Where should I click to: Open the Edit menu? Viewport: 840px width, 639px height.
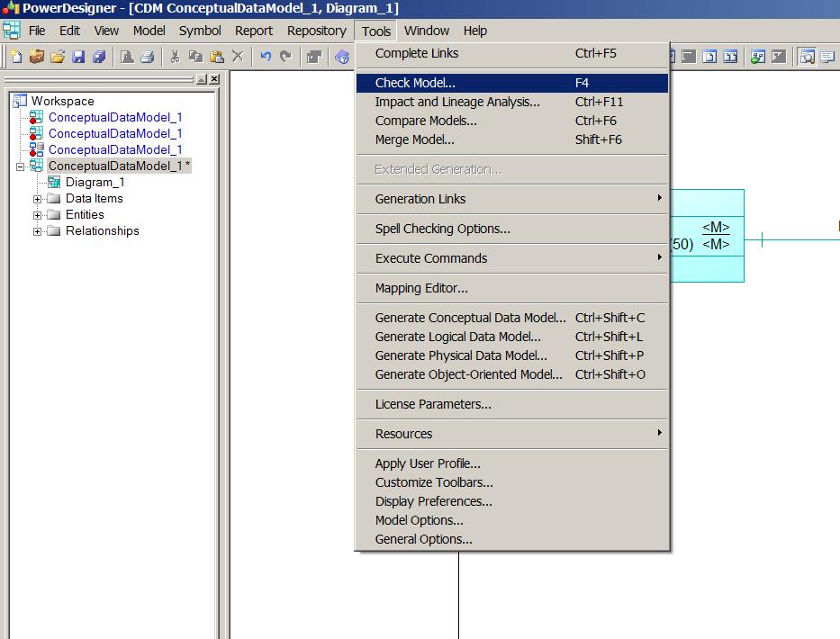pyautogui.click(x=69, y=31)
